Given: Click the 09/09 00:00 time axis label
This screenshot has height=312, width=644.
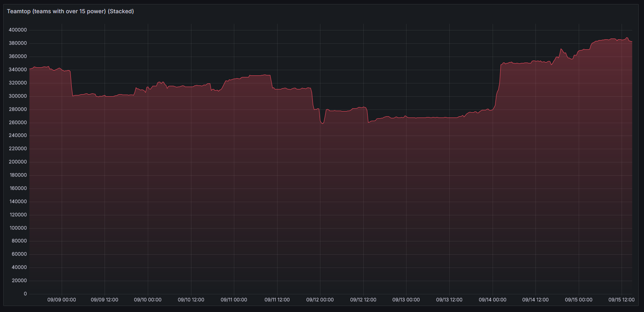Looking at the screenshot, I should 62,300.
